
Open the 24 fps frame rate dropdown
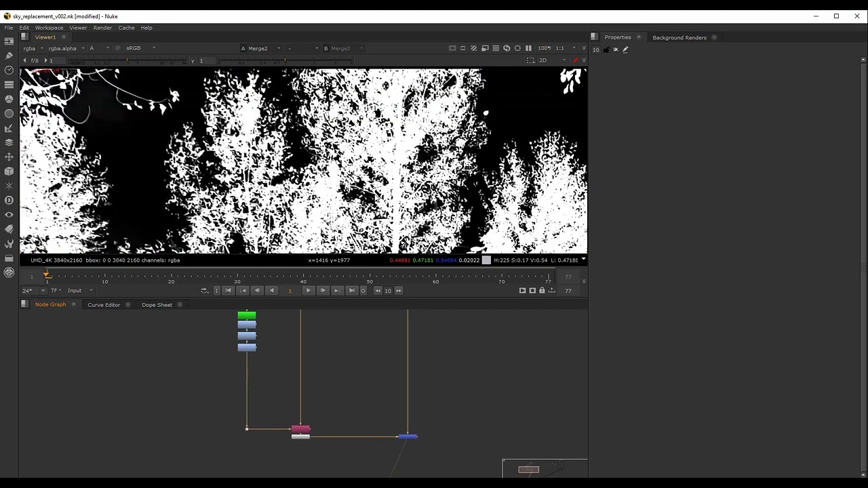pos(34,290)
